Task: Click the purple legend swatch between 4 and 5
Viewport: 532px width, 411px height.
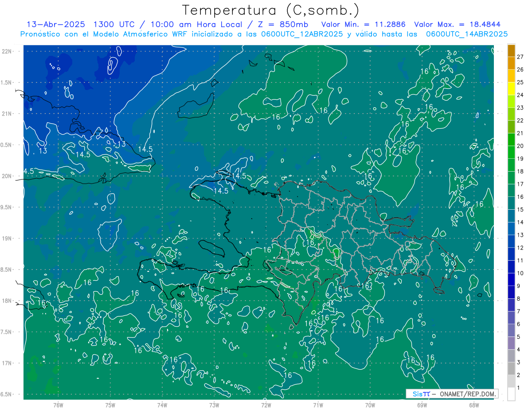Action: 511,343
